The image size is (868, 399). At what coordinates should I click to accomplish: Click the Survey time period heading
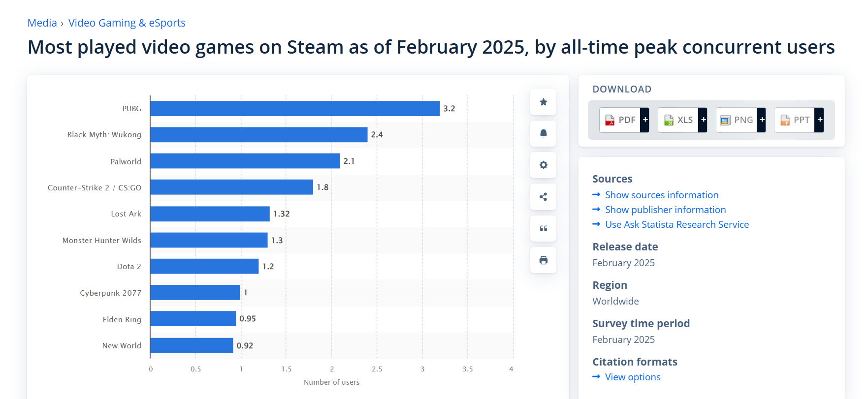[641, 324]
